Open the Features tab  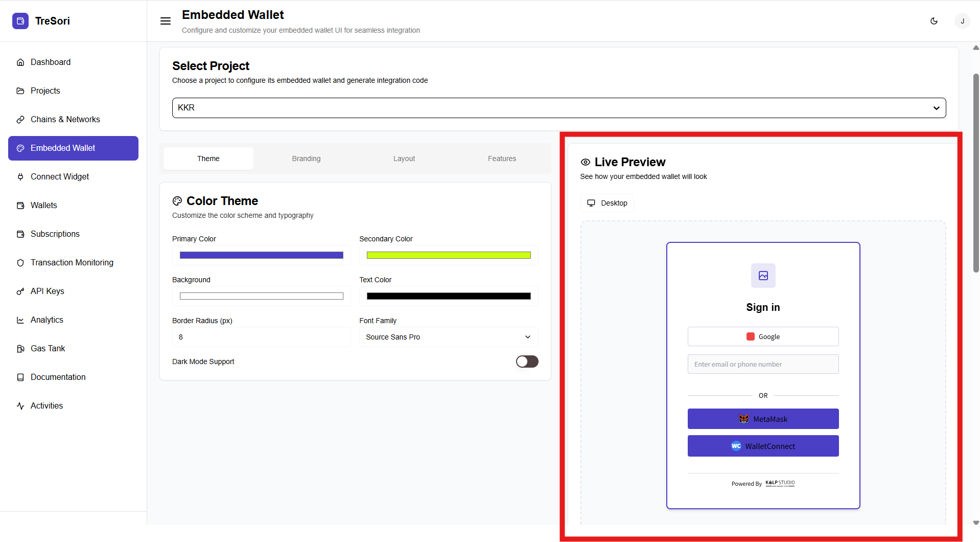coord(501,159)
